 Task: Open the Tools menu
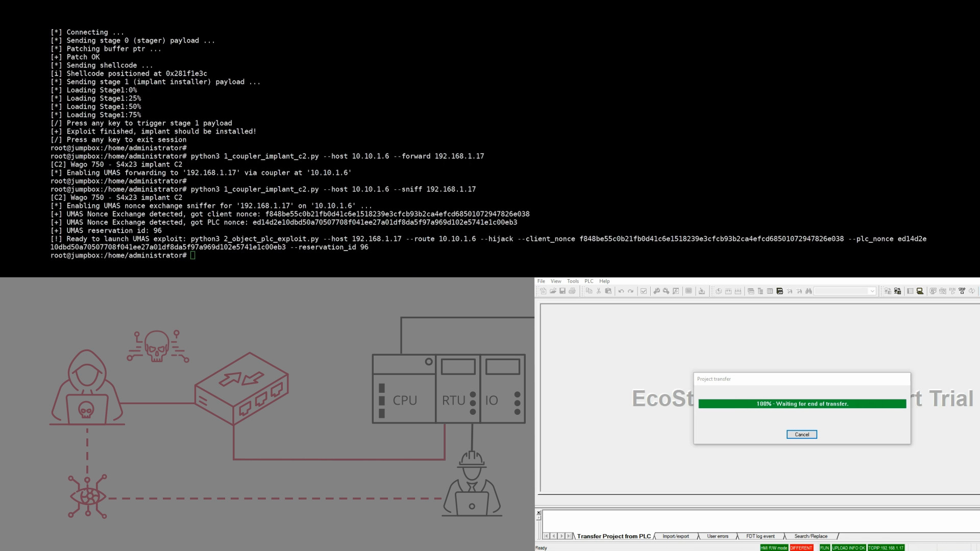[573, 281]
